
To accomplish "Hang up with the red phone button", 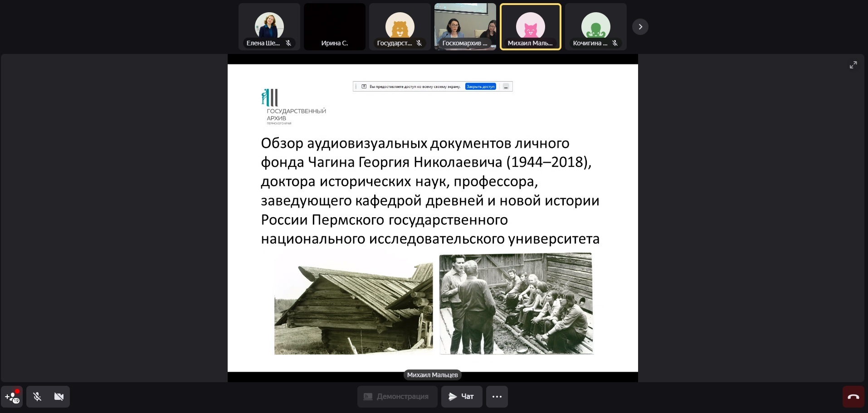I will (853, 397).
